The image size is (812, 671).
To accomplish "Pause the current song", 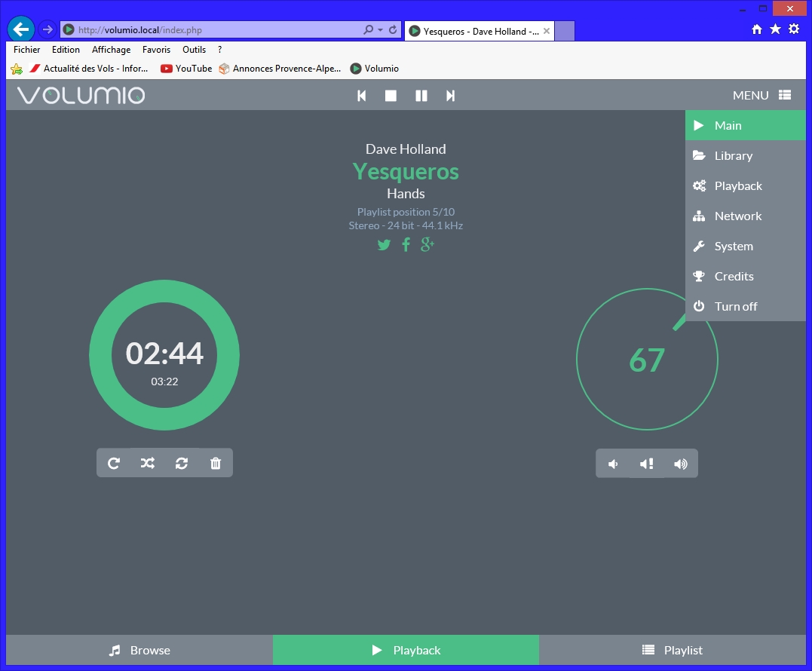I will 421,96.
